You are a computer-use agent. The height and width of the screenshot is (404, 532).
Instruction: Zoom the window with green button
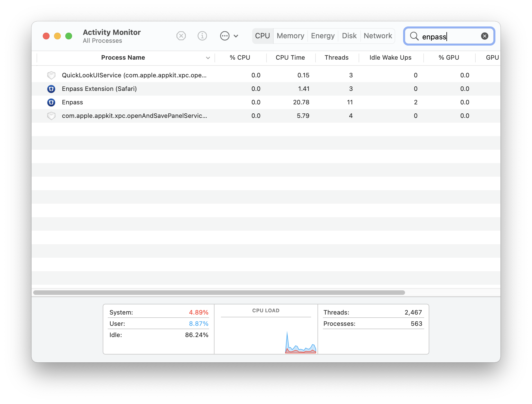click(x=69, y=36)
